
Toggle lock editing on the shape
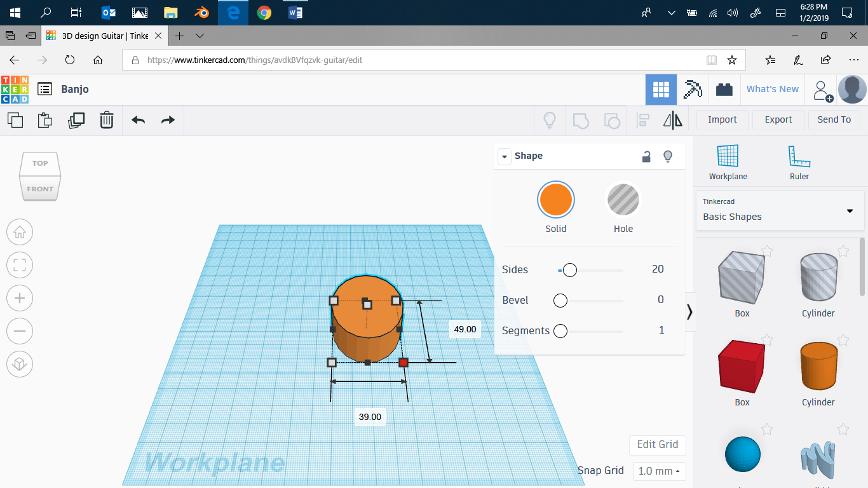[646, 156]
